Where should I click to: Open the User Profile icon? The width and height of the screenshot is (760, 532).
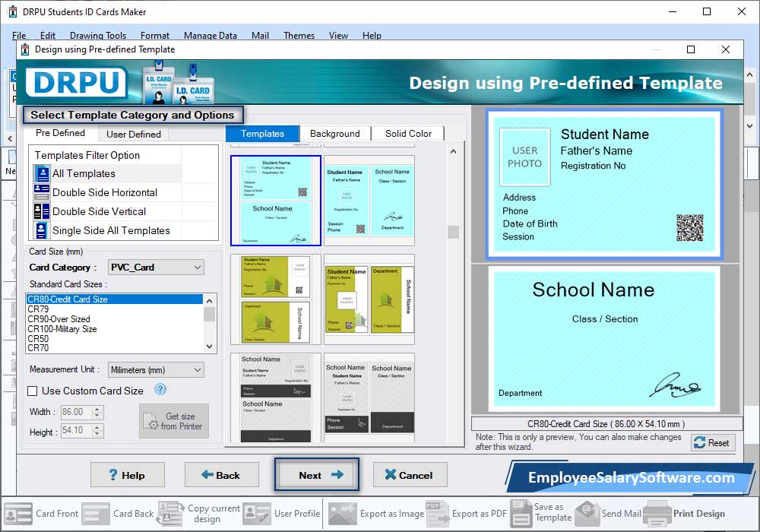click(x=257, y=514)
